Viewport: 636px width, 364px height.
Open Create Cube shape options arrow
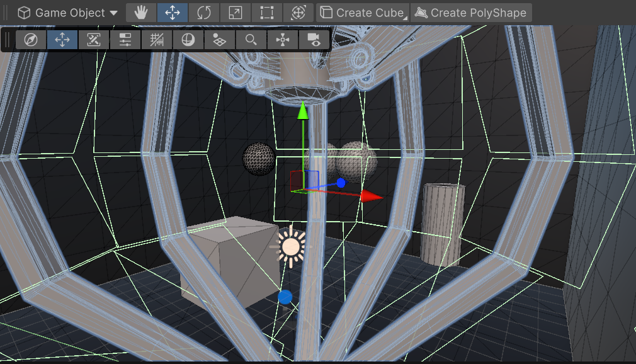pos(405,18)
